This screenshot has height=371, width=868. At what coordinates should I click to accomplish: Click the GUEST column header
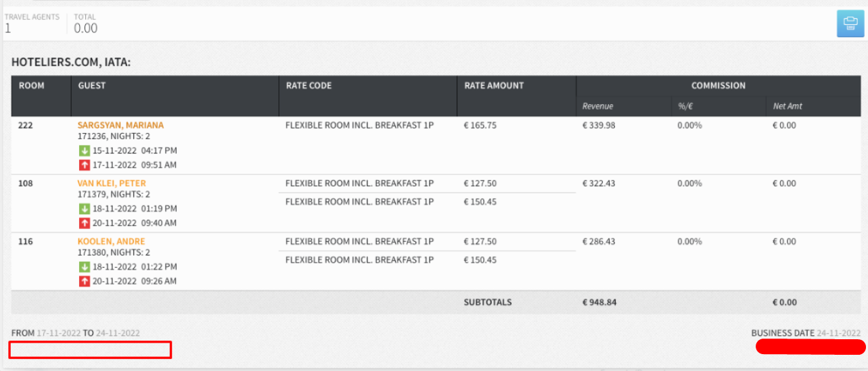click(92, 86)
